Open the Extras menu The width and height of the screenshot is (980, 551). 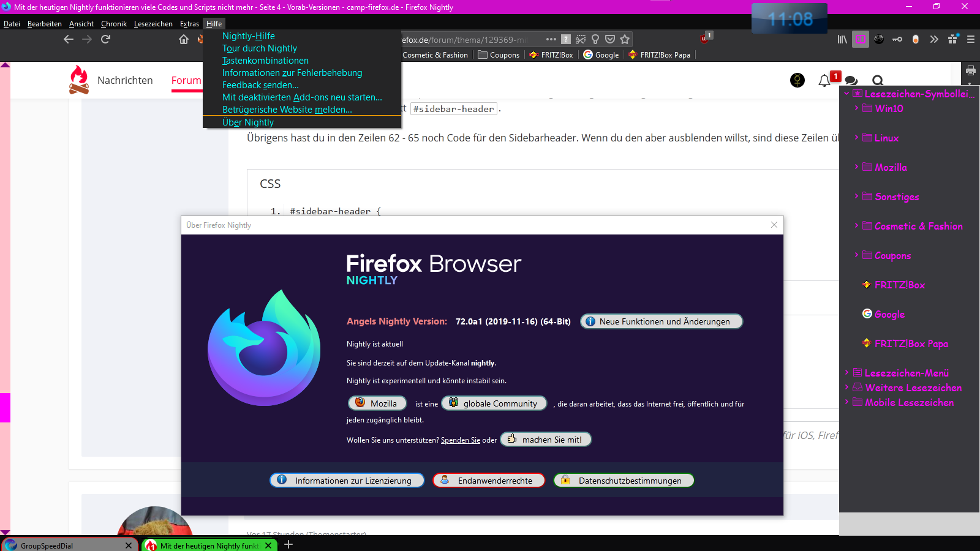pyautogui.click(x=189, y=24)
